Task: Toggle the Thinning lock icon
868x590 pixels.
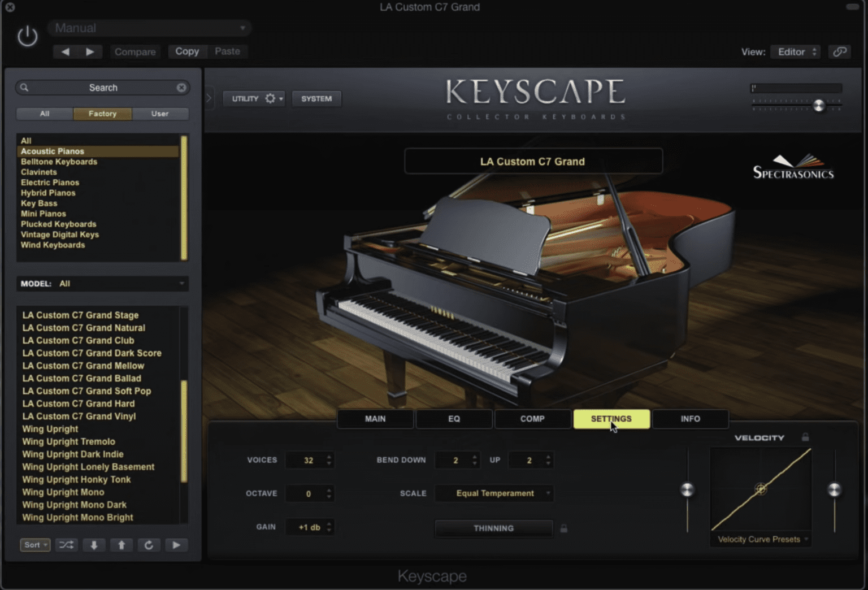Action: point(563,528)
